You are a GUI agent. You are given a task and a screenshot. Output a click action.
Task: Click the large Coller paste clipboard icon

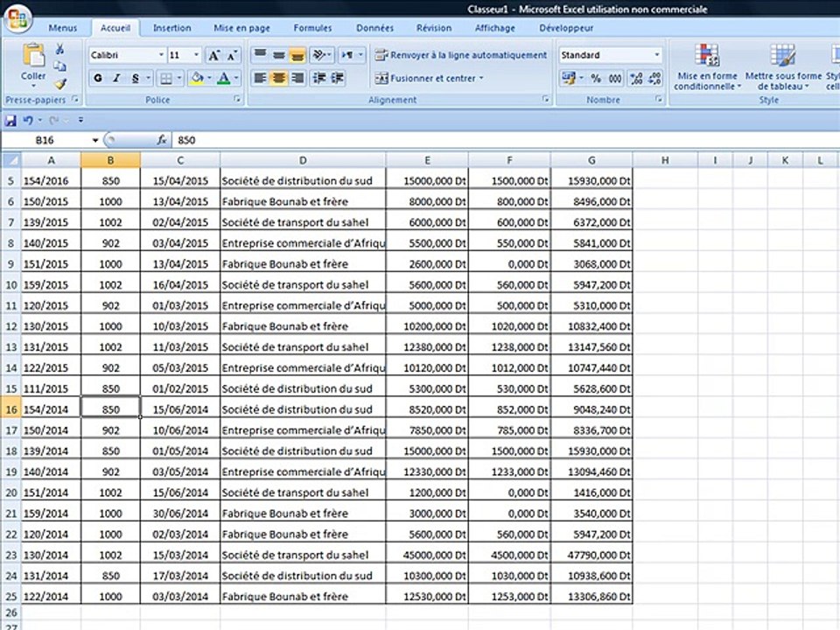33,56
